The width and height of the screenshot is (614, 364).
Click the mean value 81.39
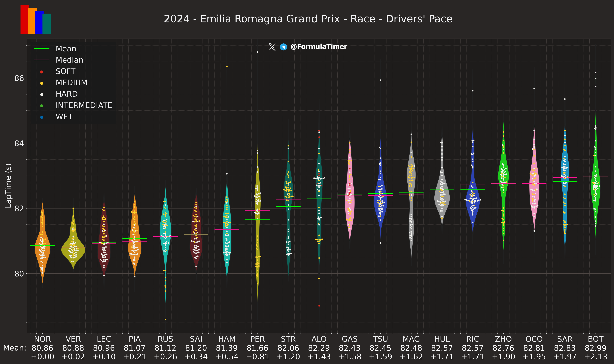coord(227,348)
